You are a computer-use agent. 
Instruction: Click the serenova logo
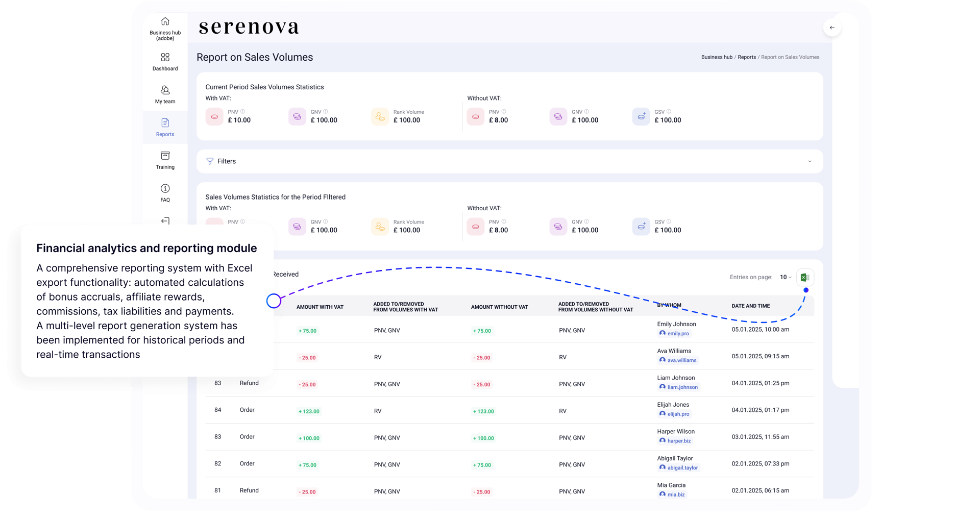(x=249, y=27)
